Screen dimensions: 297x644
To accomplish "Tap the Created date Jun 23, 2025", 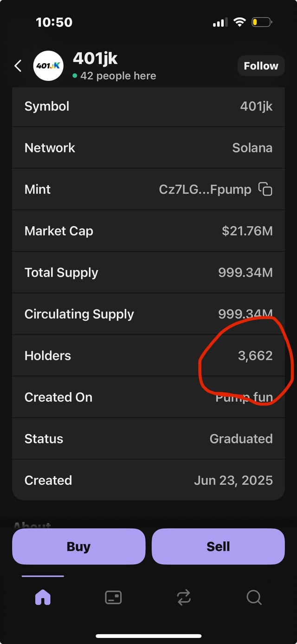I will coord(233,480).
